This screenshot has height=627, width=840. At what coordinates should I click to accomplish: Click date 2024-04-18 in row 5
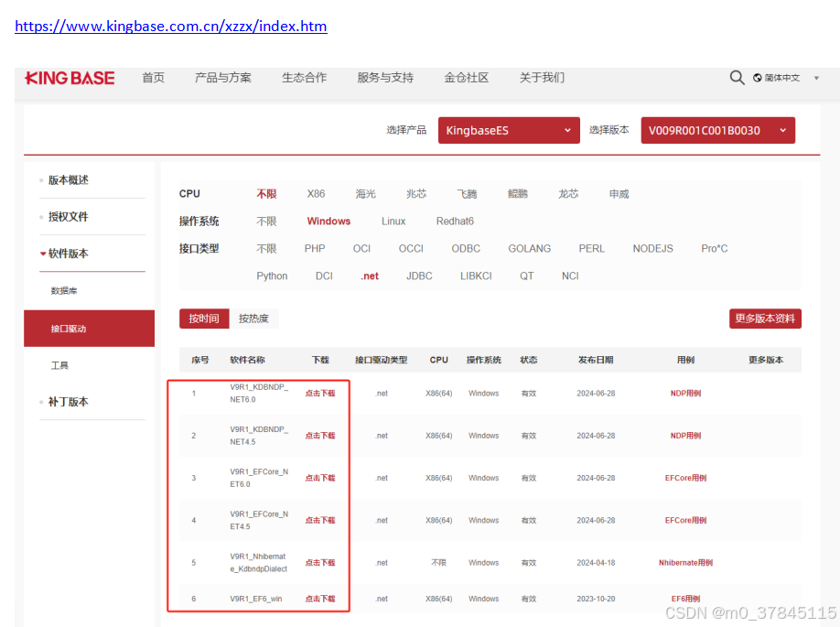pos(596,563)
